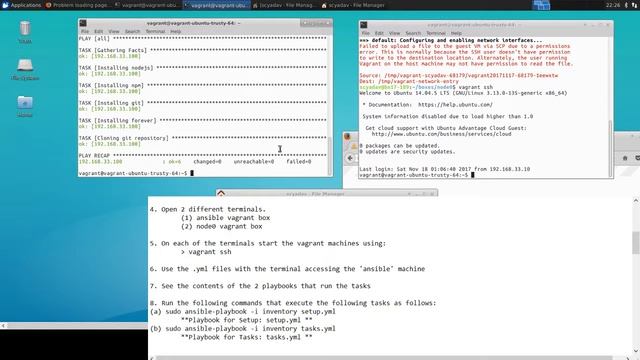Click the 'PLAY RECAP' line in the left terminal
Screen dimensions: 640x360
pyautogui.click(x=202, y=156)
